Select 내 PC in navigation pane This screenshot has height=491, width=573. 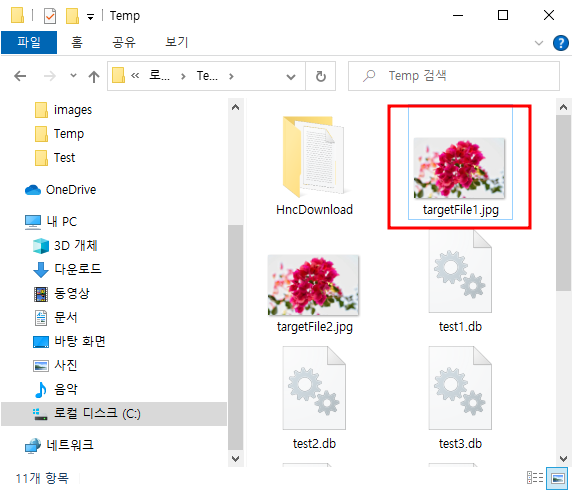(62, 222)
